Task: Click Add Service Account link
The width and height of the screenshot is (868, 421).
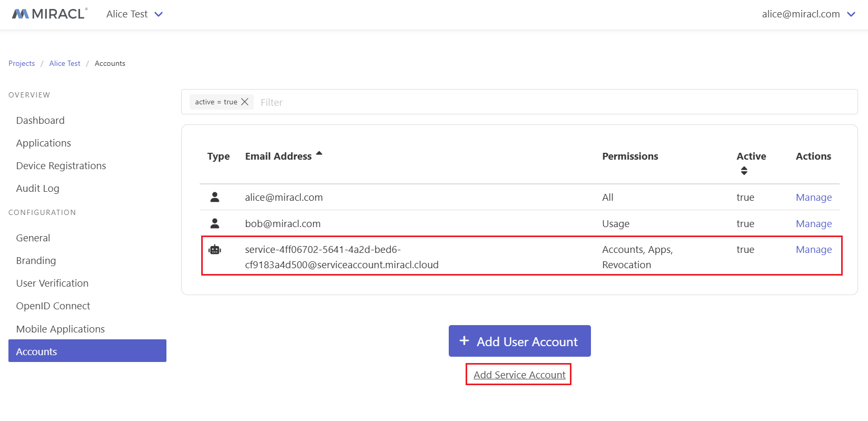Action: click(519, 375)
